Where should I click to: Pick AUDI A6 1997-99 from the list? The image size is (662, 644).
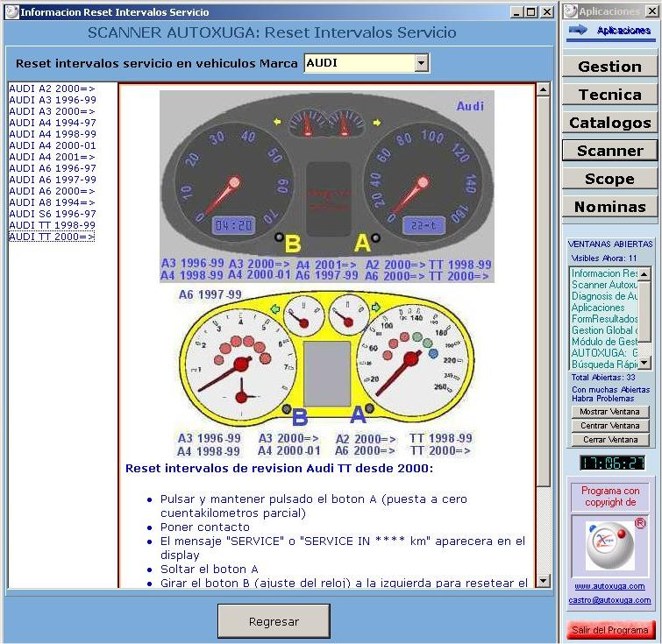53,180
